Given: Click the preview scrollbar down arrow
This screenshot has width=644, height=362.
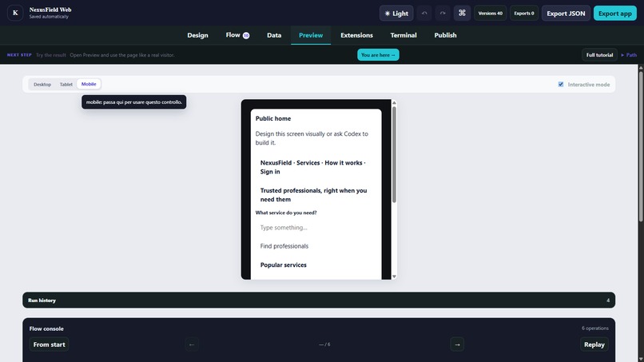Looking at the screenshot, I should coord(394,276).
